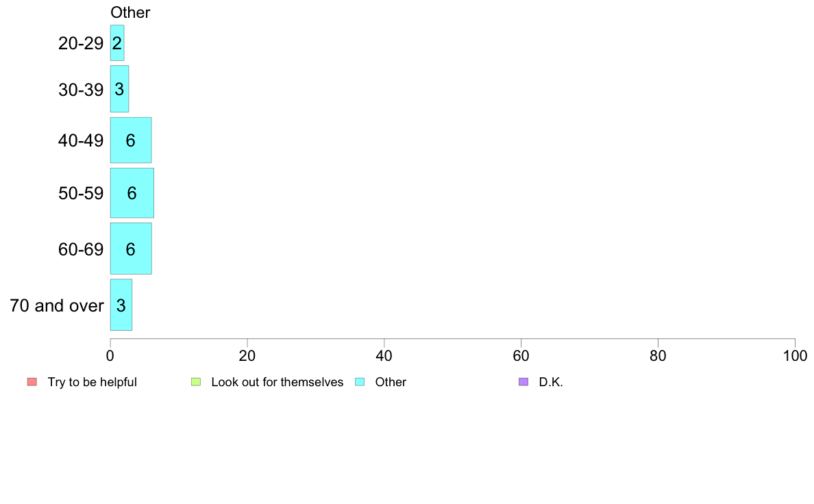Click the 60 tick label on axis
Image resolution: width=814 pixels, height=504 pixels.
[x=521, y=355]
